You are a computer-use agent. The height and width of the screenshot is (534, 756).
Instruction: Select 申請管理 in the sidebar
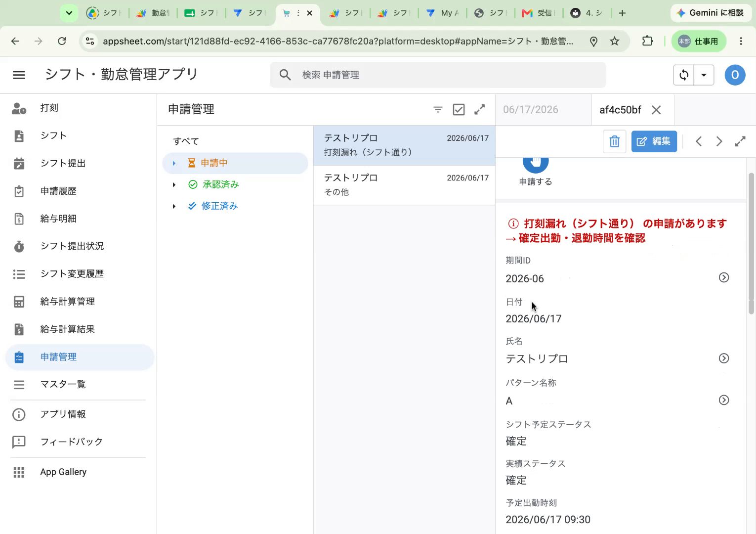click(x=79, y=357)
